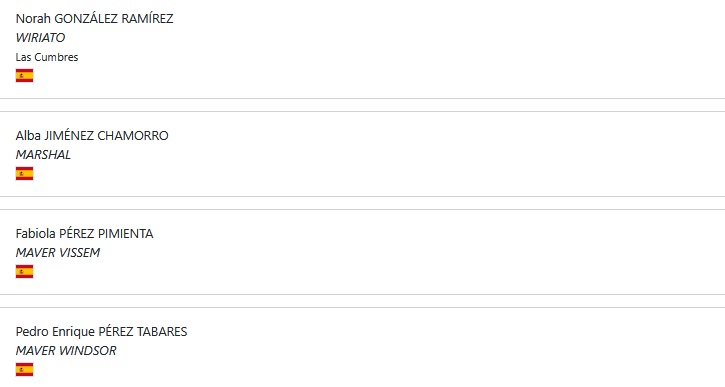Open rider Fabiola PÉREZ PIMIENTA
The image size is (725, 387).
pyautogui.click(x=85, y=233)
